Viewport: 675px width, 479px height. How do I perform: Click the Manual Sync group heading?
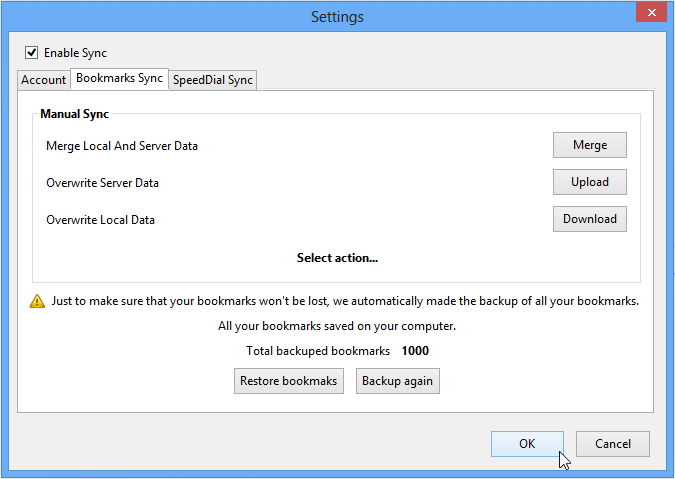75,114
